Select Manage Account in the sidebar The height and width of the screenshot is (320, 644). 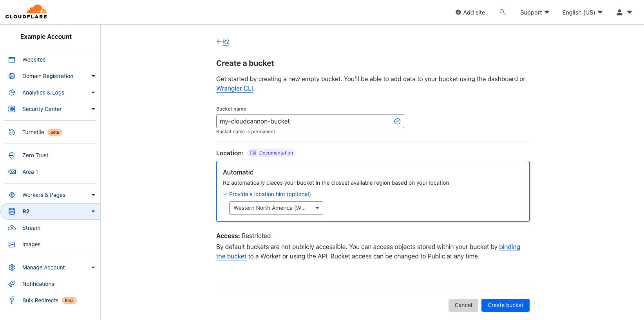coord(43,267)
